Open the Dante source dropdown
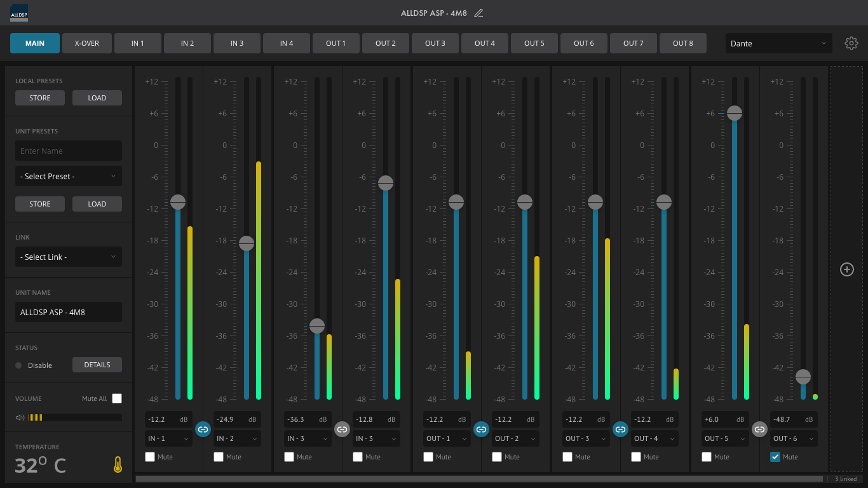The image size is (868, 488). 778,44
